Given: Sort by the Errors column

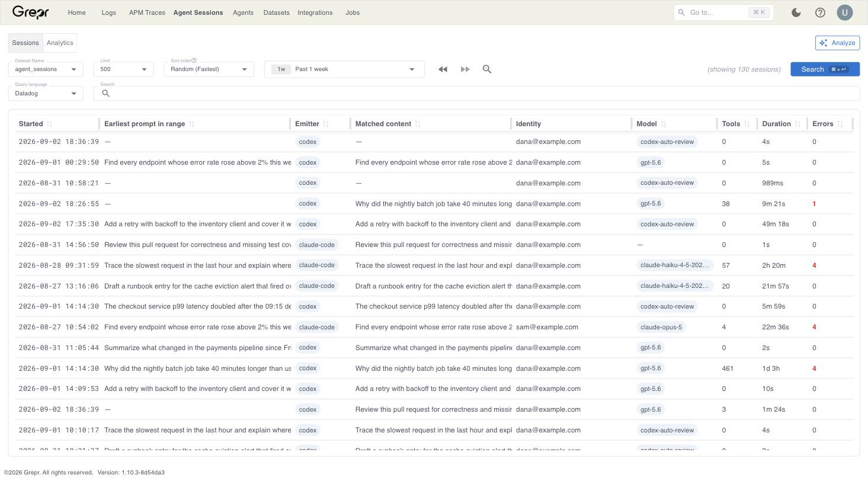Looking at the screenshot, I should (840, 124).
